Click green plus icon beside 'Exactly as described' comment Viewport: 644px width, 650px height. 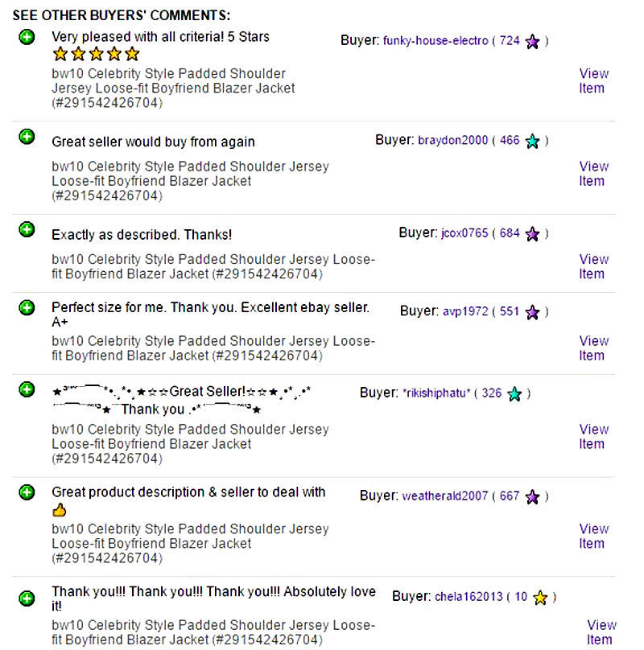tap(27, 229)
